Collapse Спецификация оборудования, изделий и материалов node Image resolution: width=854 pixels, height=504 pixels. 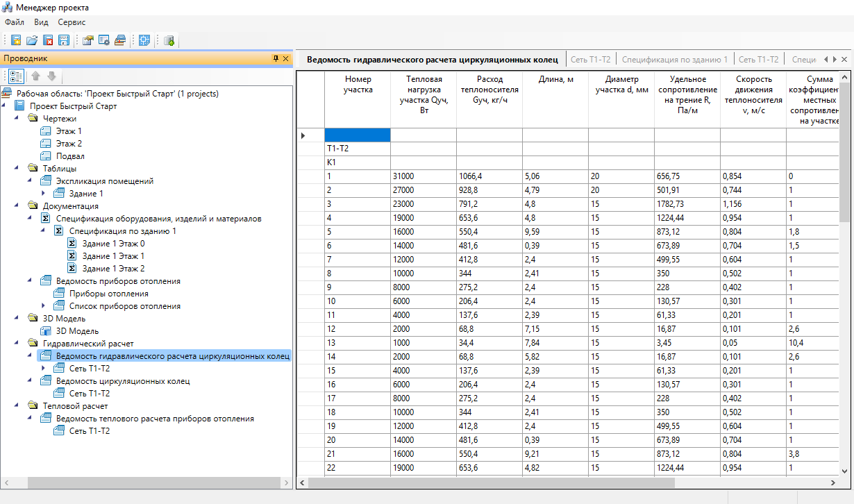pos(31,219)
